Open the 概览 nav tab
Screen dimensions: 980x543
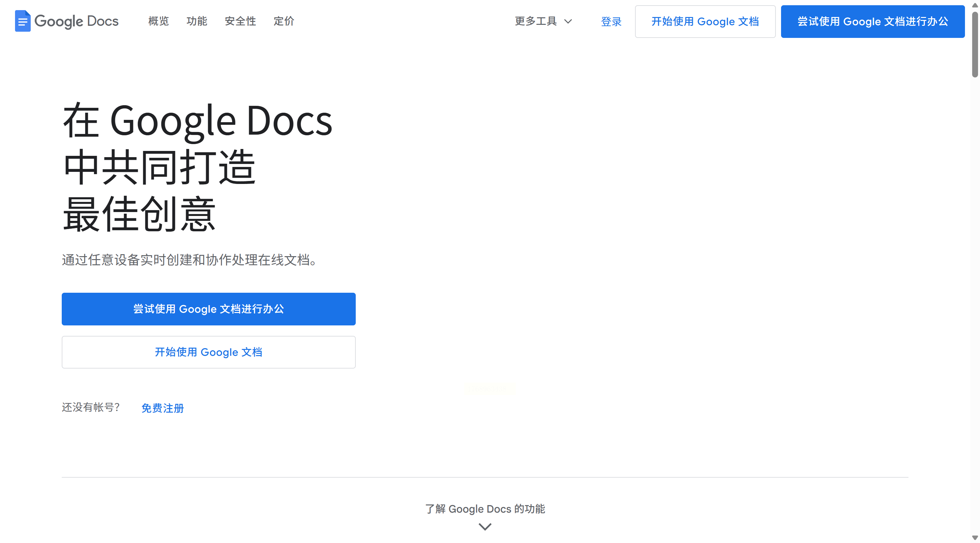coord(158,21)
